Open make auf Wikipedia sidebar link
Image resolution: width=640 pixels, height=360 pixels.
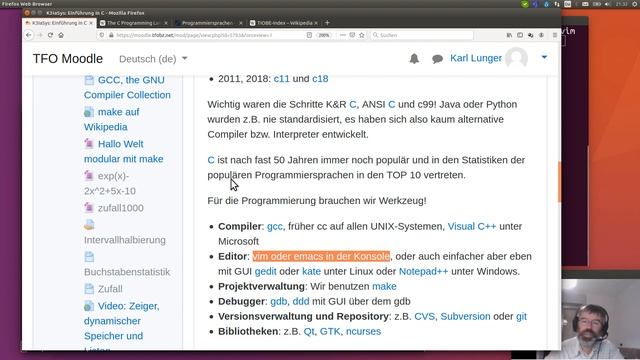point(112,119)
